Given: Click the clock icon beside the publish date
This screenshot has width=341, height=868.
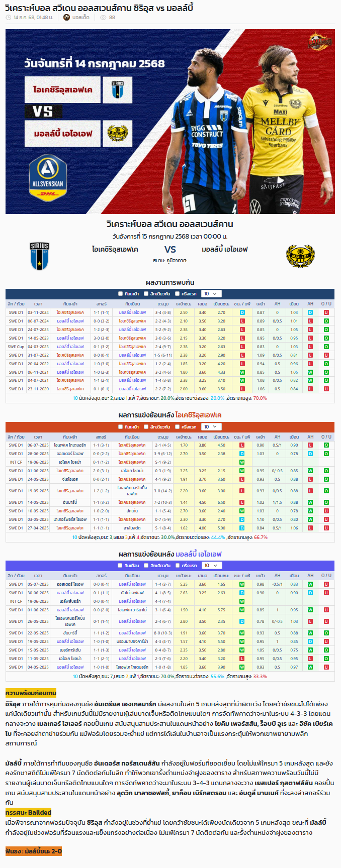Looking at the screenshot, I should [8, 17].
